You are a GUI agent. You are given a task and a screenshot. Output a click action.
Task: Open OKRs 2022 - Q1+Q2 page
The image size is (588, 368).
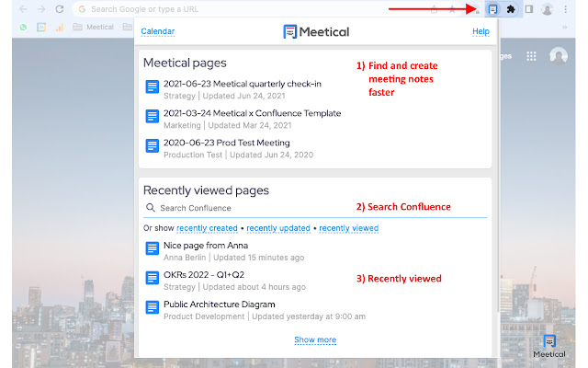(204, 275)
